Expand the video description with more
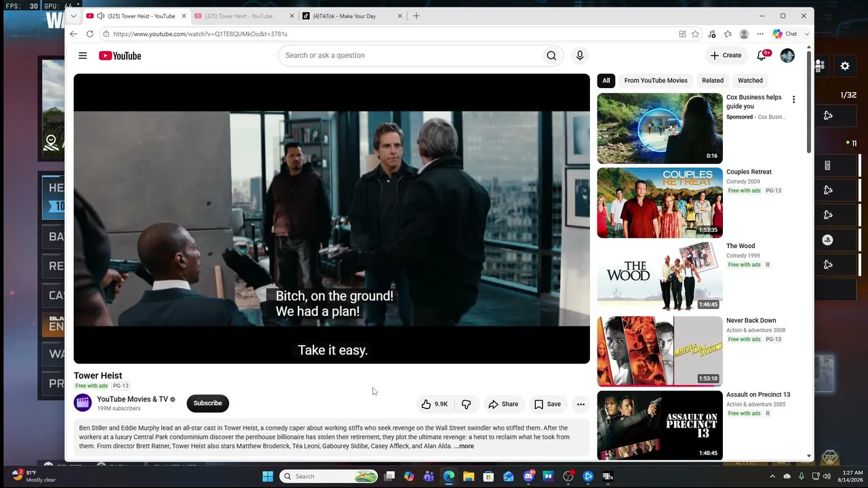The image size is (868, 488). click(465, 446)
